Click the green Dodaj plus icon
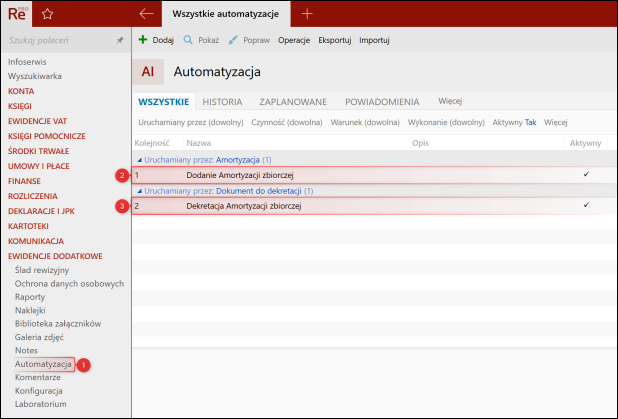 coord(143,40)
